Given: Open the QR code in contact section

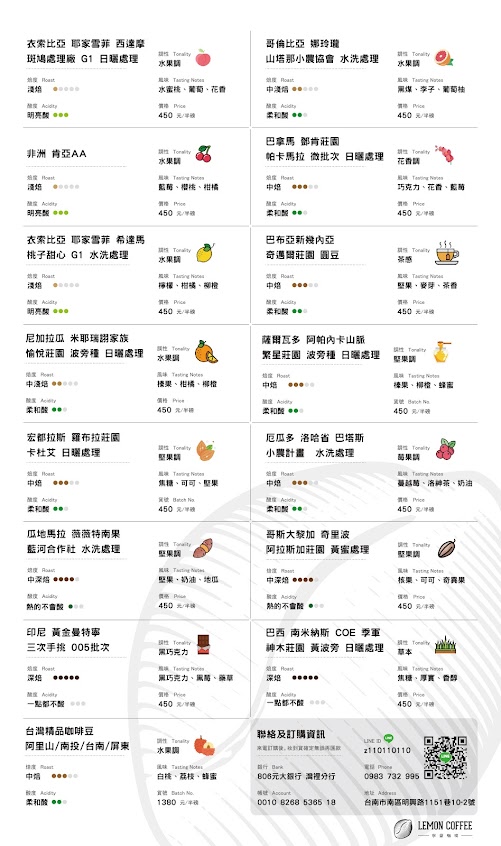Looking at the screenshot, I should click(x=445, y=758).
